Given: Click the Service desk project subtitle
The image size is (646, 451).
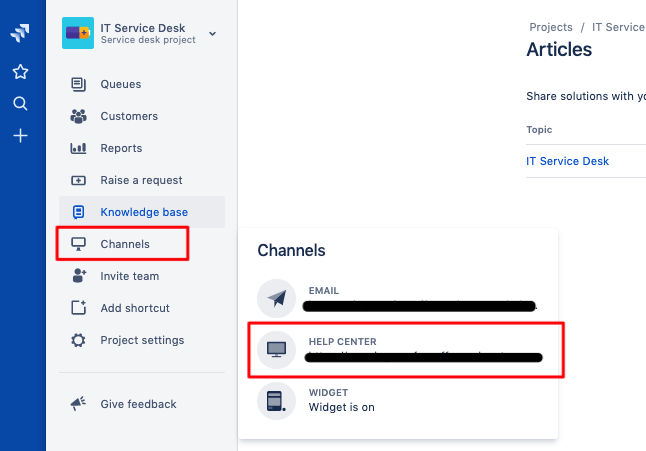Looking at the screenshot, I should click(148, 40).
